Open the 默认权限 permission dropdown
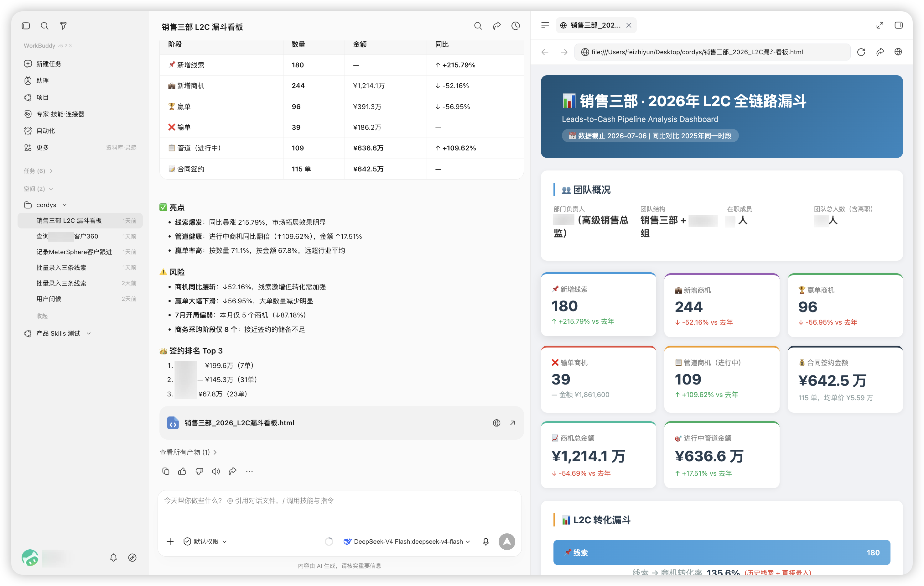 tap(205, 542)
